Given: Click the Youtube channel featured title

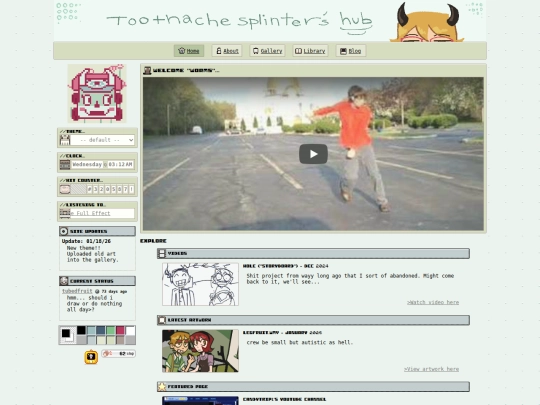Looking at the screenshot, I should (x=284, y=399).
